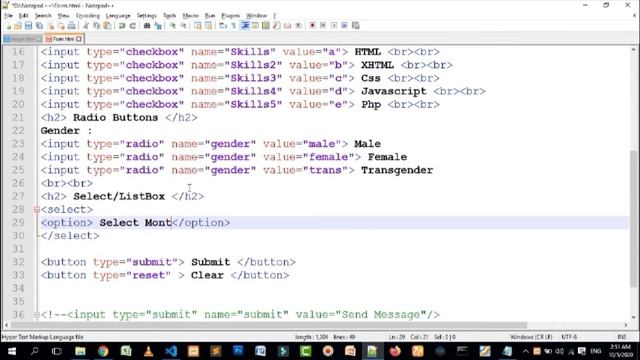Screen dimensions: 640x360
Task: Open the File menu
Action: pyautogui.click(x=8, y=16)
